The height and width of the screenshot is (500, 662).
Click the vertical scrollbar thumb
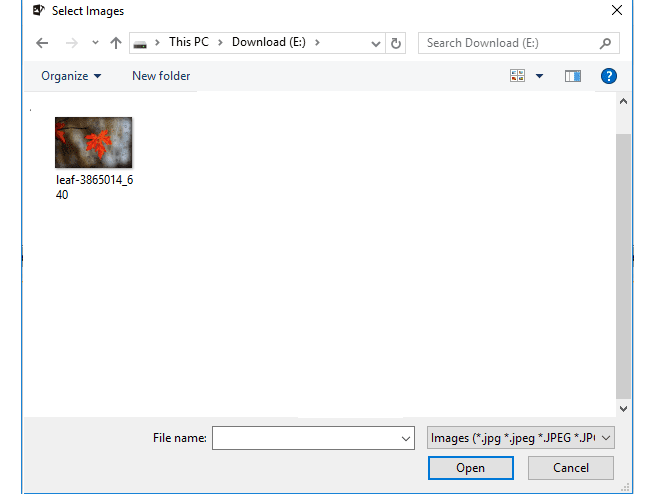(623, 266)
